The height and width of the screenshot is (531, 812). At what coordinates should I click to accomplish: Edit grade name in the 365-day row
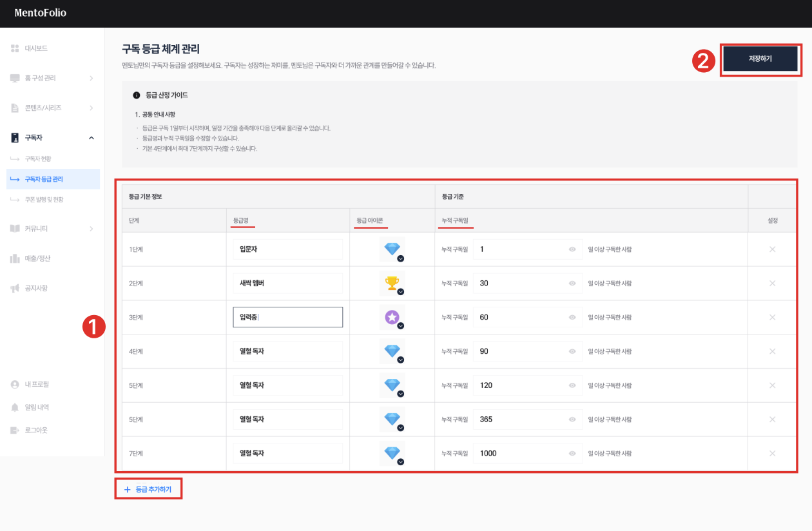coord(287,419)
